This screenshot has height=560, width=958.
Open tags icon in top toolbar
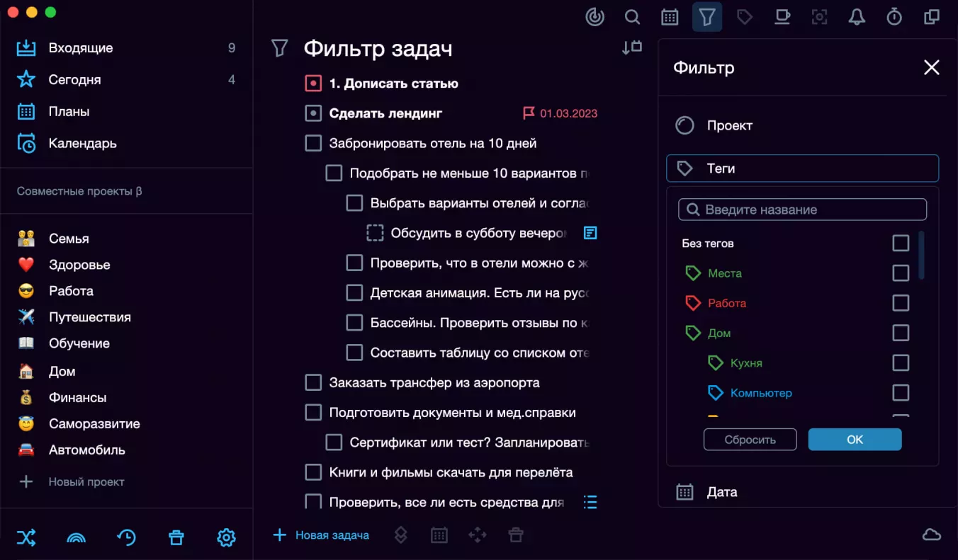744,17
